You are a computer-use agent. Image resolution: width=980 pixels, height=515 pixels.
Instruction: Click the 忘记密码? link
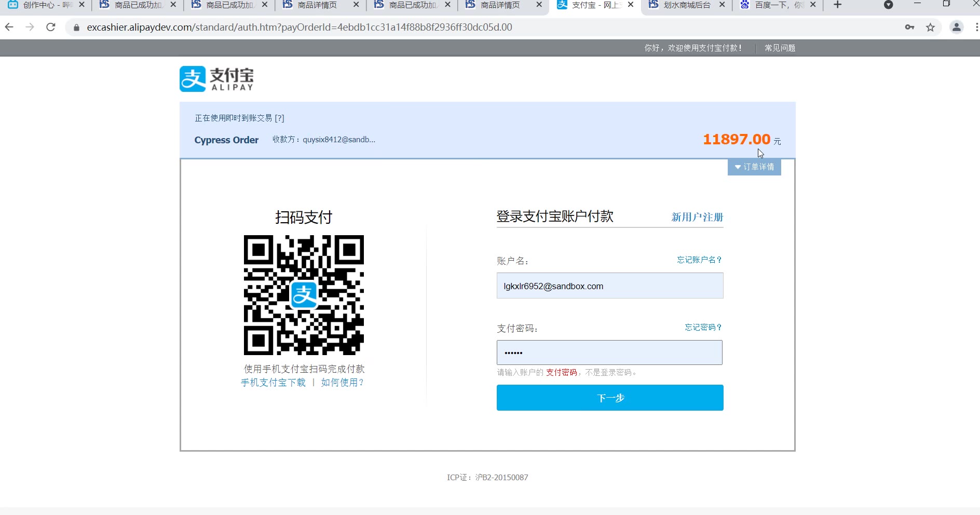[703, 327]
